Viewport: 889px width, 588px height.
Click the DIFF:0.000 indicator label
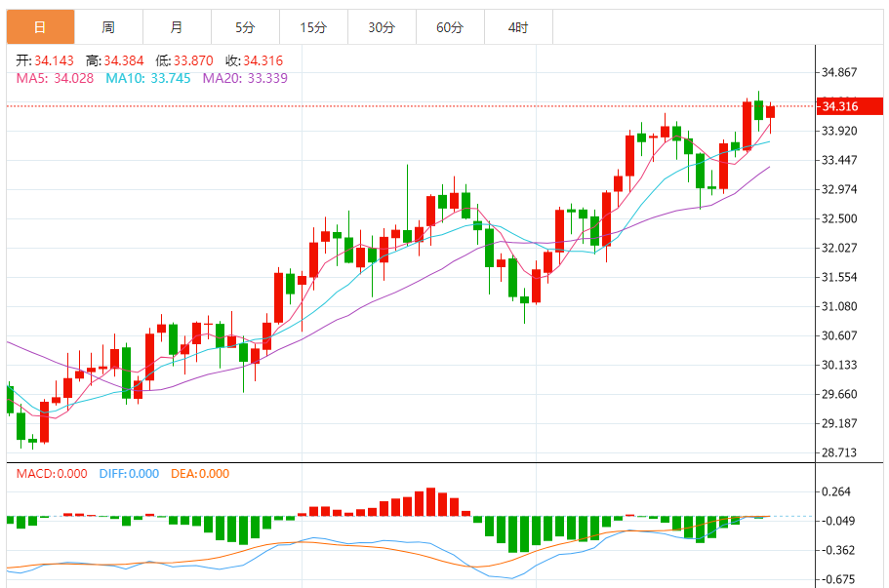[x=129, y=474]
